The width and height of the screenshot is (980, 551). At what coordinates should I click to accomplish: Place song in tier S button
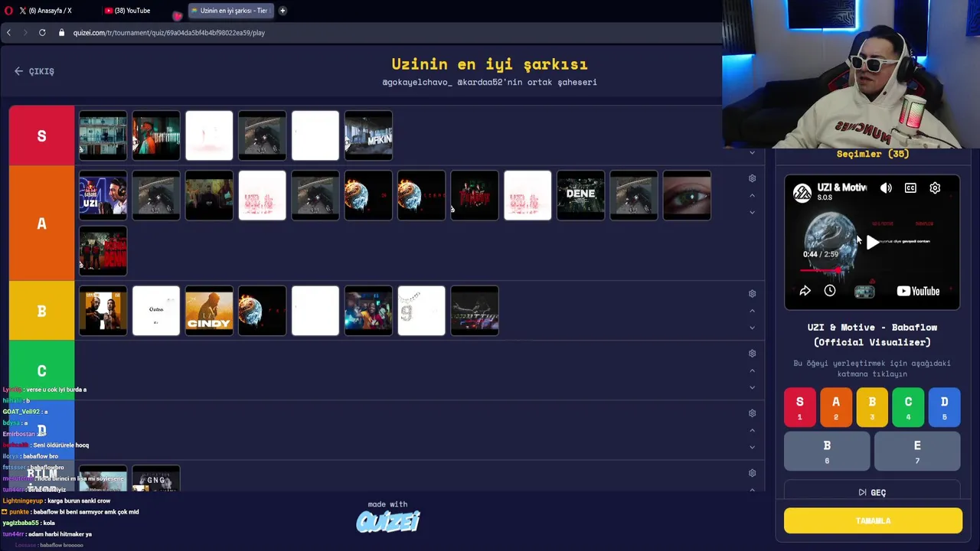(799, 407)
